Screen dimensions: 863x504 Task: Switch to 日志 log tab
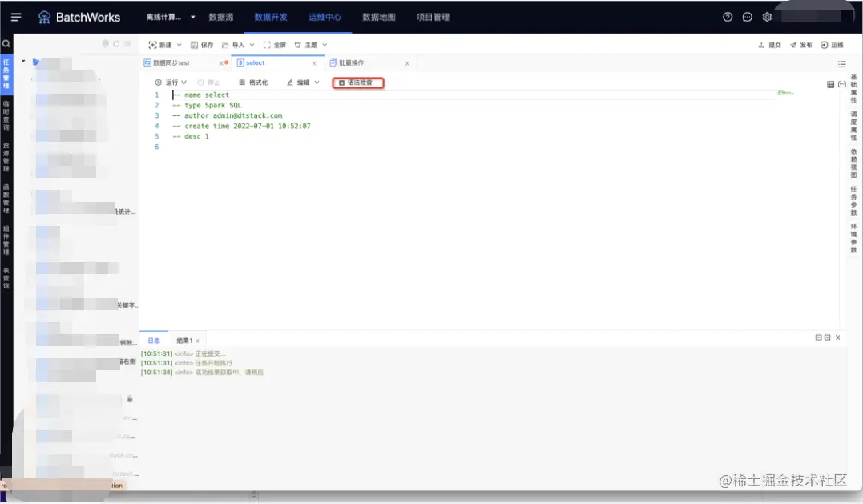point(154,341)
